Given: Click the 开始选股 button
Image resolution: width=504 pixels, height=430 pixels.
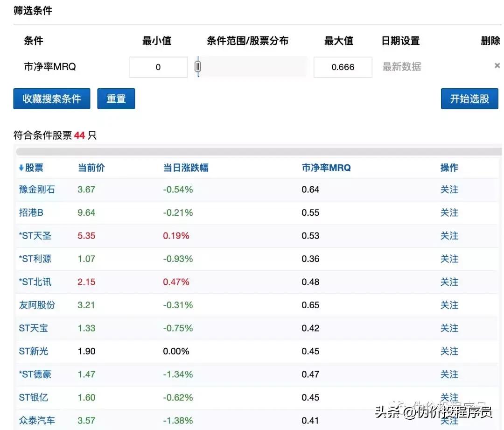Looking at the screenshot, I should pyautogui.click(x=469, y=99).
